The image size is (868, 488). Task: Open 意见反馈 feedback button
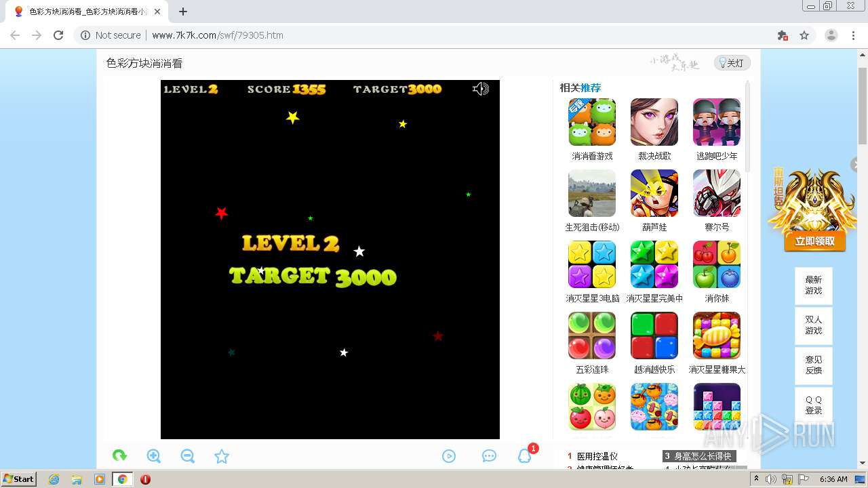tap(814, 365)
